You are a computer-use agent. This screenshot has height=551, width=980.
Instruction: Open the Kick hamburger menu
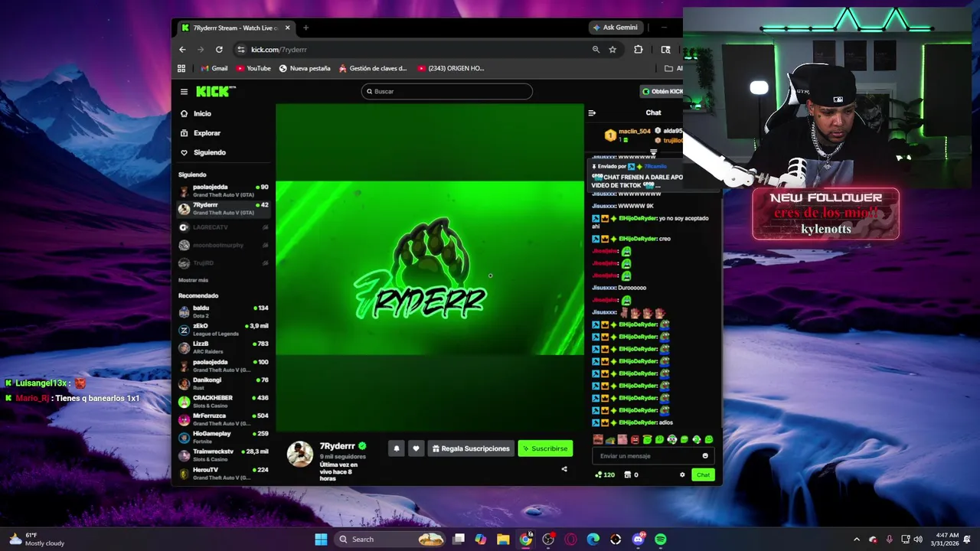click(x=184, y=92)
